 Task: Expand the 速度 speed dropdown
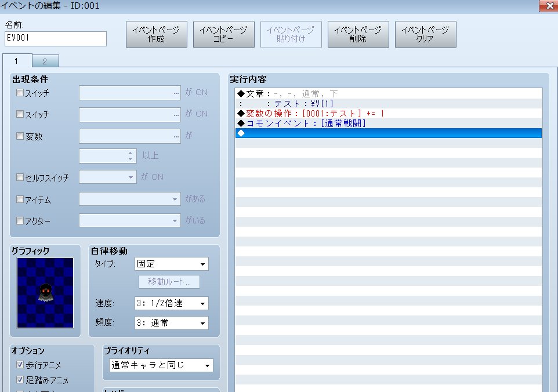172,303
